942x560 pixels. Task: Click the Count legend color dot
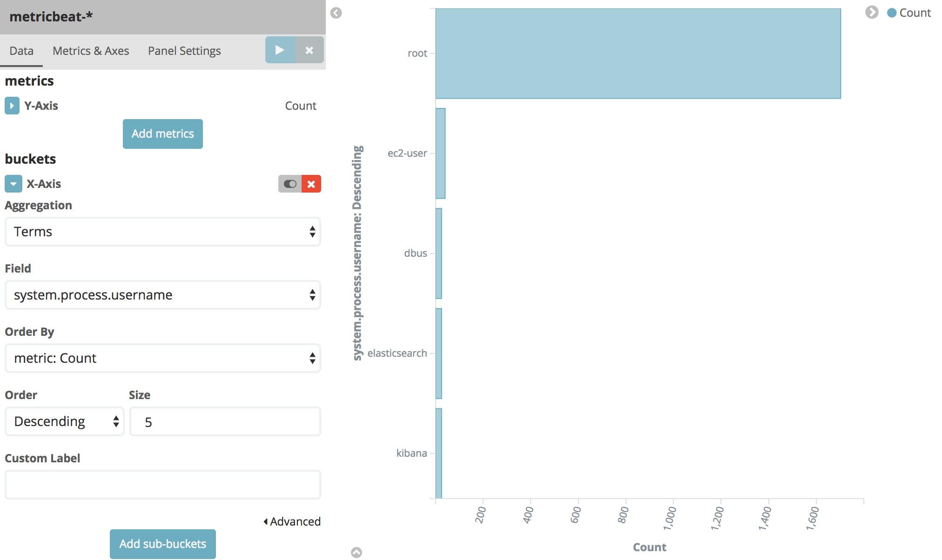pyautogui.click(x=892, y=13)
